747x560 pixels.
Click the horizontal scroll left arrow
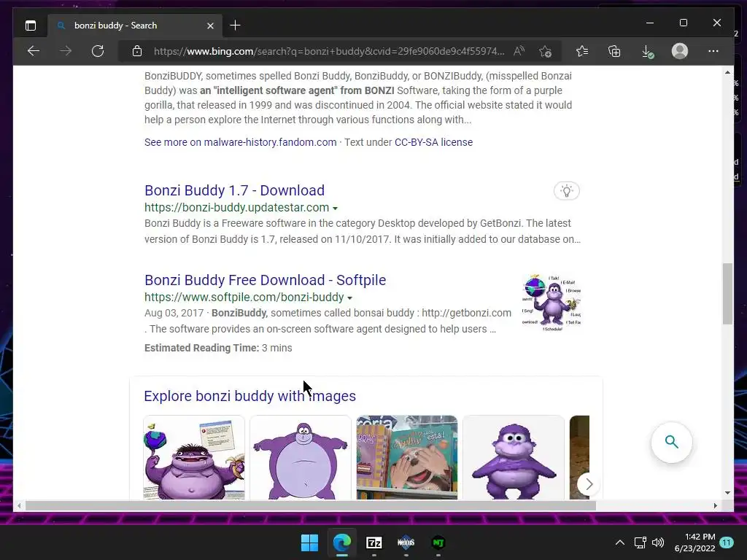tap(19, 506)
